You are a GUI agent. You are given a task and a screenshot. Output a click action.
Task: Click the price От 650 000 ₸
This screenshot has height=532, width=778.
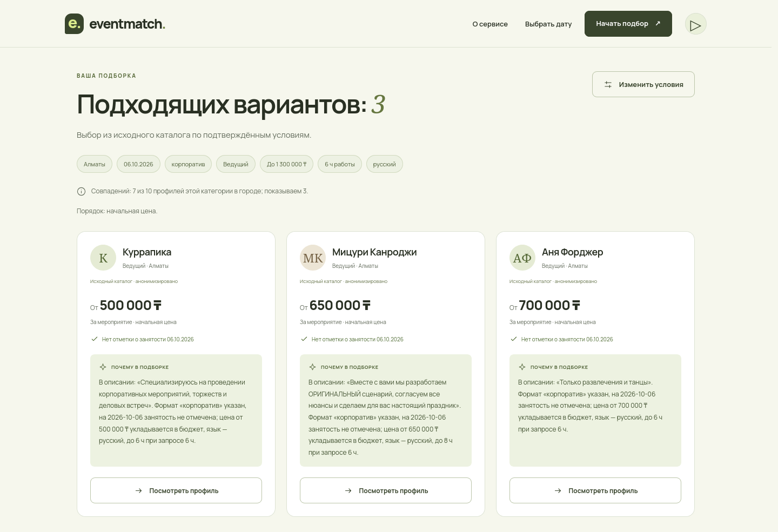click(x=336, y=306)
